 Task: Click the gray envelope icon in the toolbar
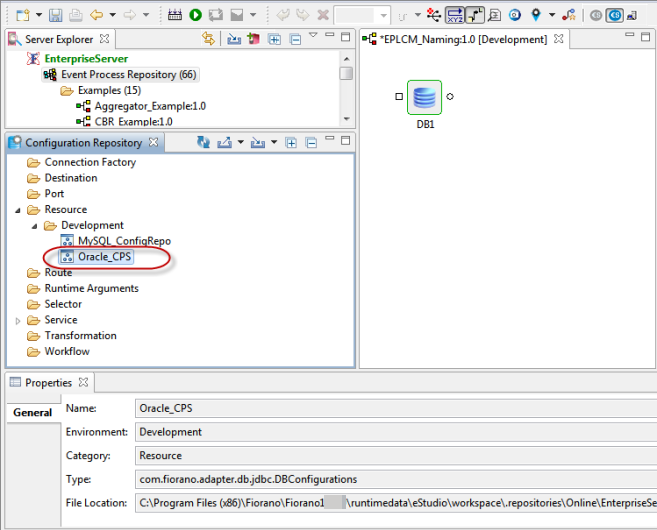237,16
